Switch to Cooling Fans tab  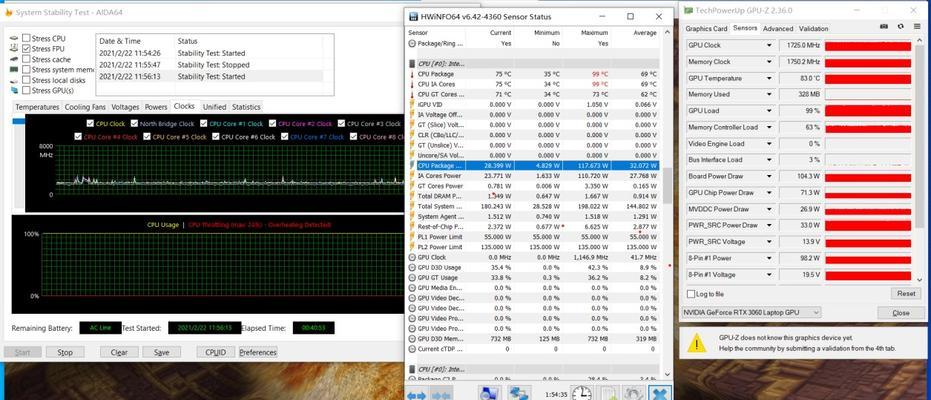tap(86, 107)
